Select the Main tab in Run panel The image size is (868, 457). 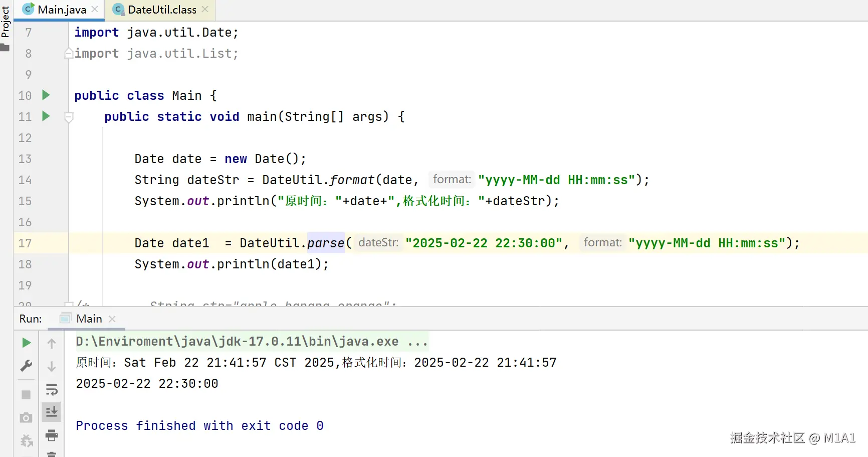coord(89,319)
